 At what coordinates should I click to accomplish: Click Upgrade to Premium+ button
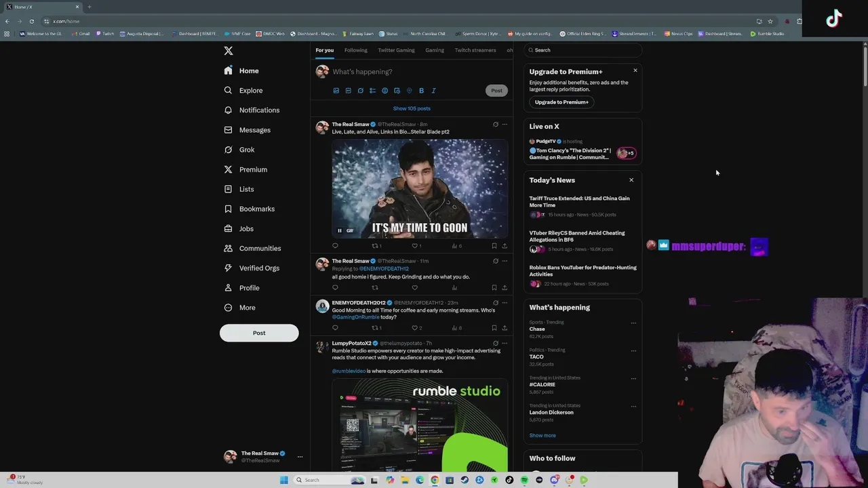click(561, 102)
